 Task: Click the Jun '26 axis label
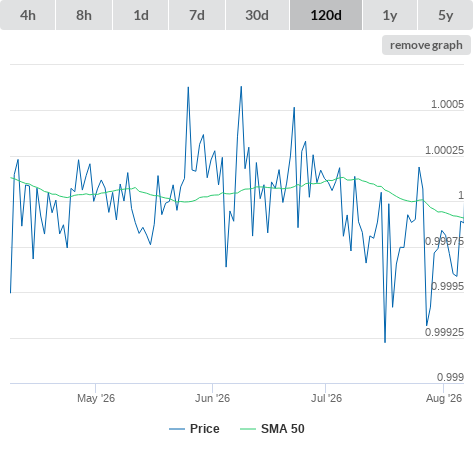tap(212, 398)
